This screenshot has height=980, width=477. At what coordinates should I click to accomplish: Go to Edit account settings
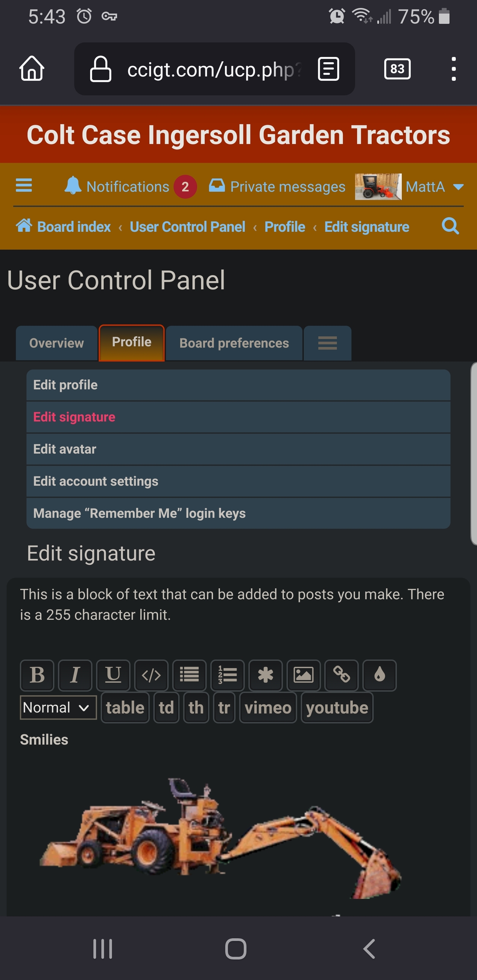[95, 481]
